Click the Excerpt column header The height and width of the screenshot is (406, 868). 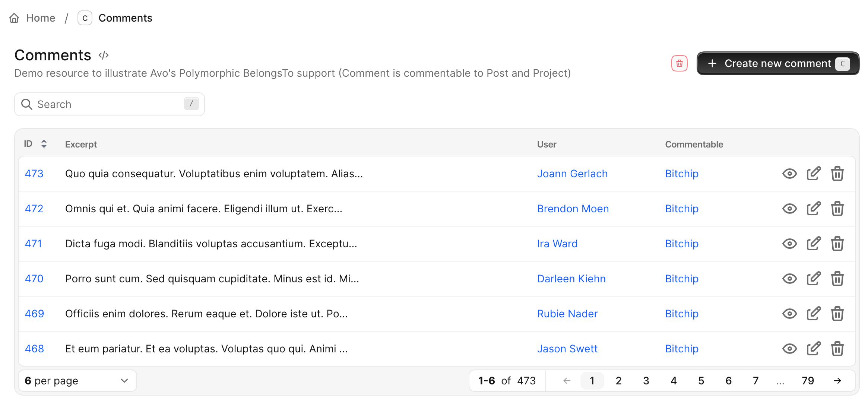[x=81, y=144]
